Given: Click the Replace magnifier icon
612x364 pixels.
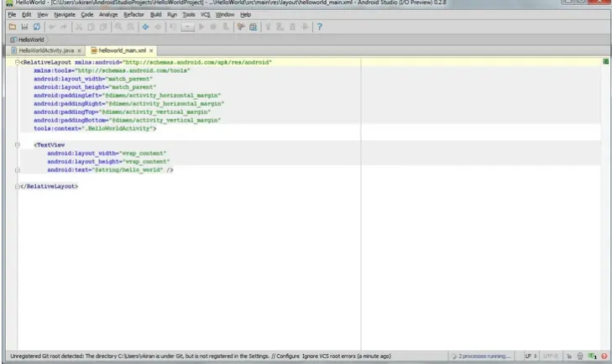Looking at the screenshot, I should (131, 27).
